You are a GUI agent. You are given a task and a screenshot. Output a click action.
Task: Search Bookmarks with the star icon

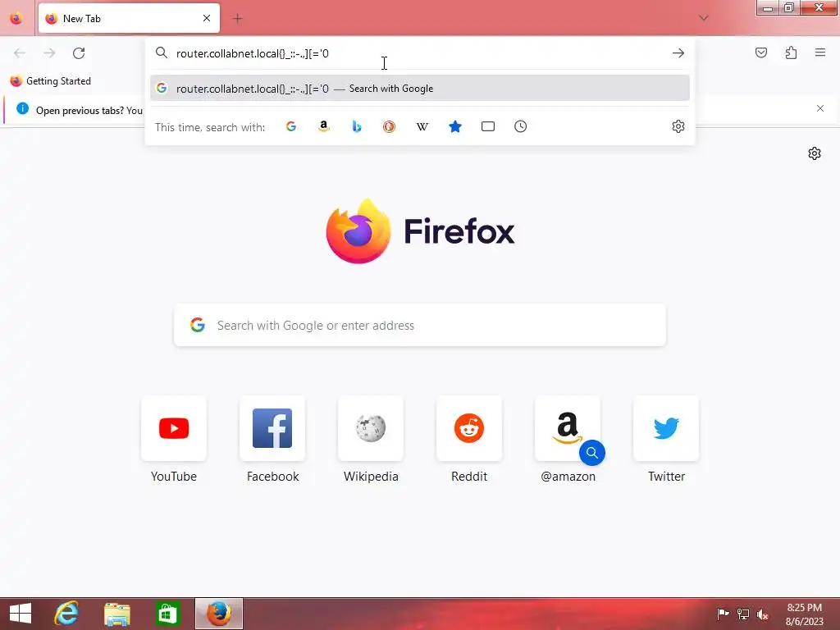click(454, 126)
